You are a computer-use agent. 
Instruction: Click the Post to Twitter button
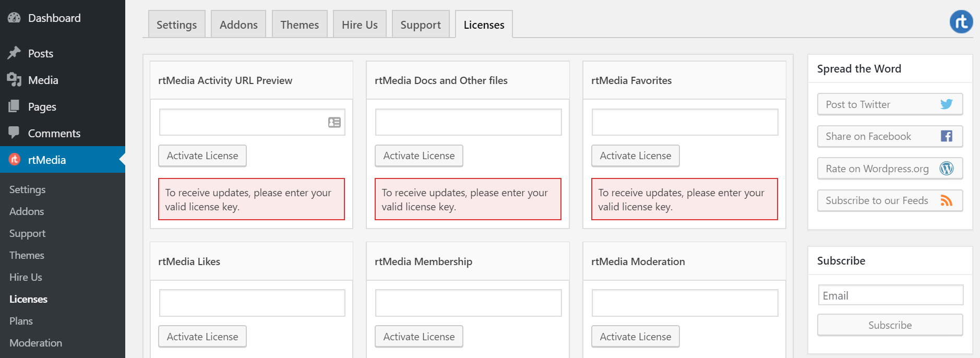tap(890, 104)
